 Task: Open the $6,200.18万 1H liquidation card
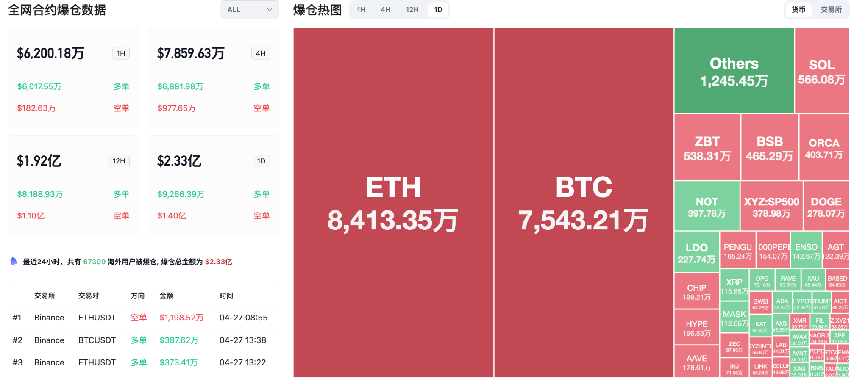pyautogui.click(x=73, y=77)
